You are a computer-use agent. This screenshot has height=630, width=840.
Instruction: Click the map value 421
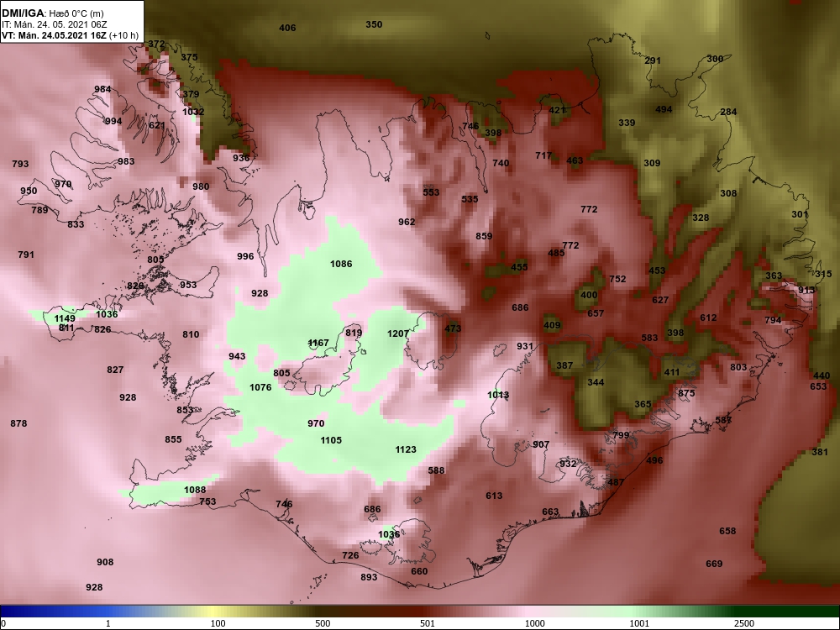(557, 110)
